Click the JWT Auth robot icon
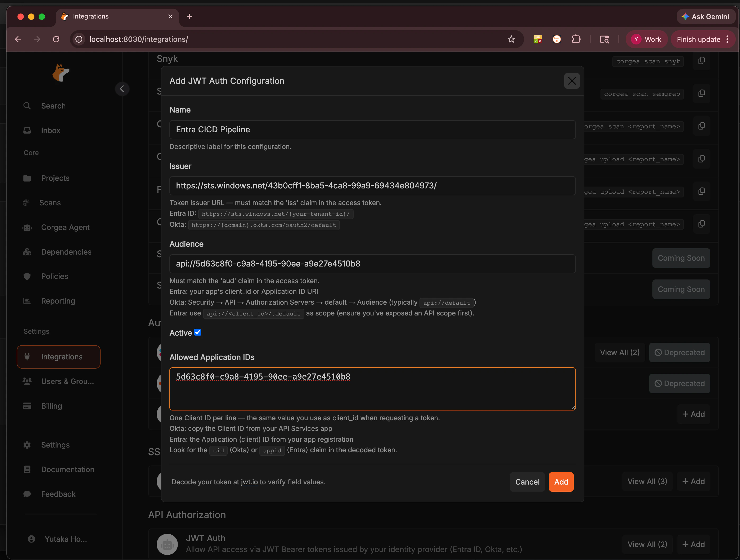The image size is (740, 560). coord(167,544)
